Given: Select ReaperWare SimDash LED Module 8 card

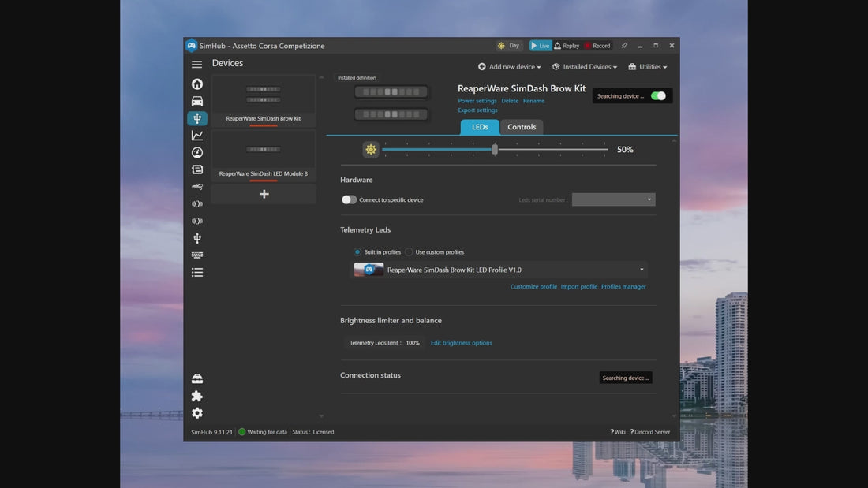Looking at the screenshot, I should click(264, 157).
